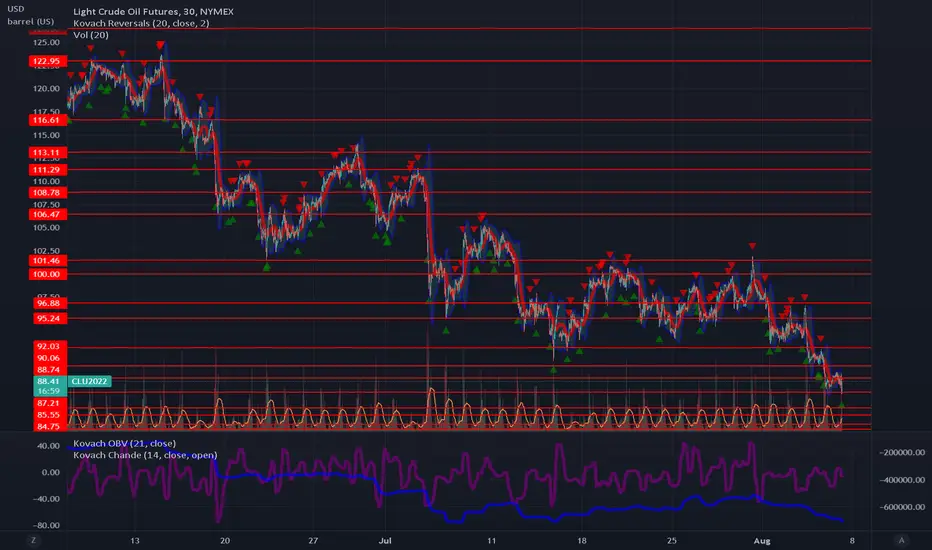
Task: Click date 13 on the time axis
Action: coord(135,540)
